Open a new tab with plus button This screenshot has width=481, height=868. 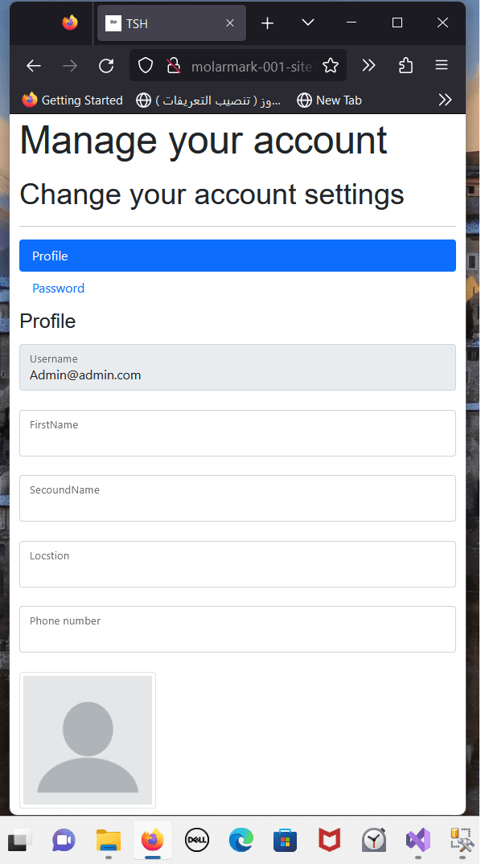267,23
